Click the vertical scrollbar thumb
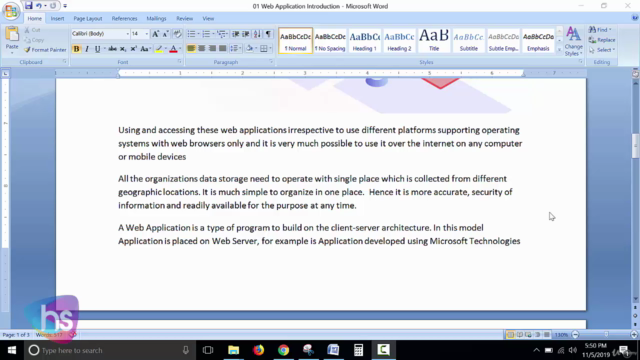640x360 pixels. point(635,146)
